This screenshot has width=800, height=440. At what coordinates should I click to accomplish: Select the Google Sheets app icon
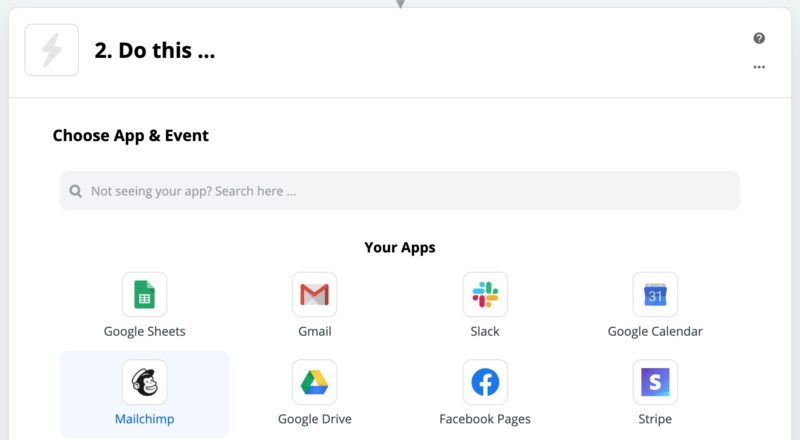tap(144, 295)
